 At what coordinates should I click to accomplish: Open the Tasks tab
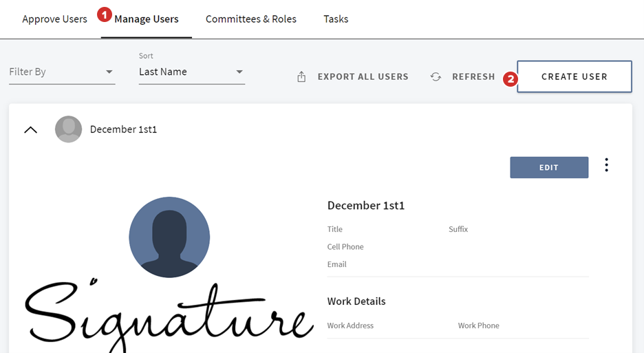(336, 19)
